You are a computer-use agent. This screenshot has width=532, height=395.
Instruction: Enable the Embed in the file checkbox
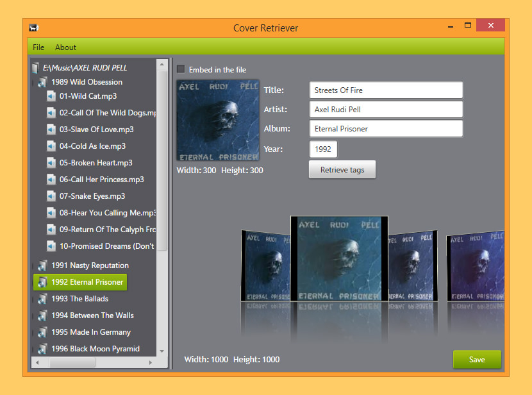click(x=181, y=69)
